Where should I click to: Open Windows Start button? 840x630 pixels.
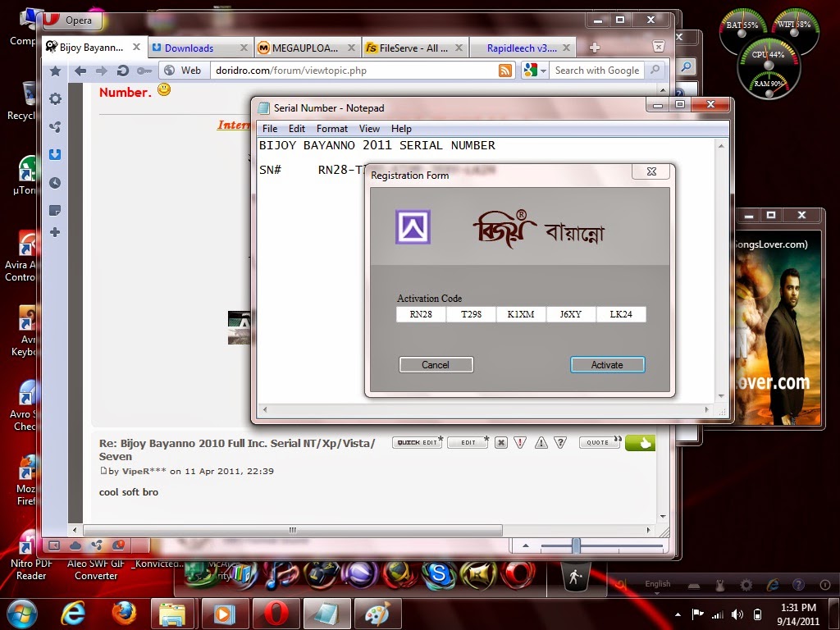[21, 614]
